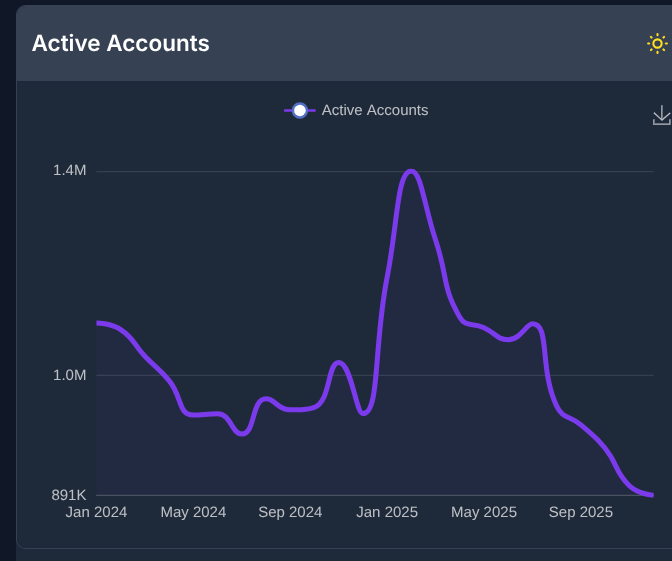
Task: Click the 1.4M y-axis label
Action: point(70,170)
